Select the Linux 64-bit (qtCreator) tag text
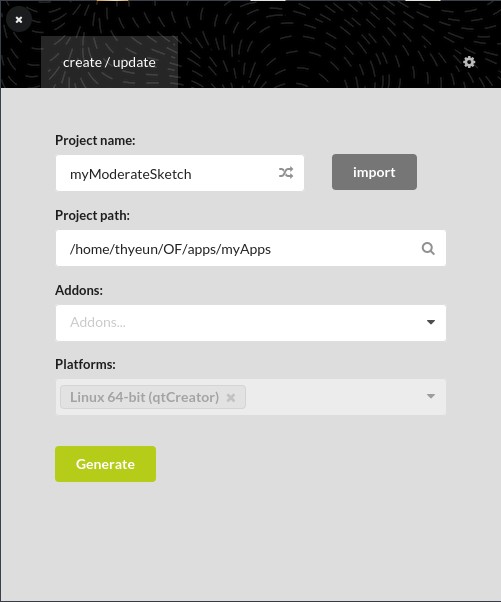Image resolution: width=501 pixels, height=602 pixels. 144,397
